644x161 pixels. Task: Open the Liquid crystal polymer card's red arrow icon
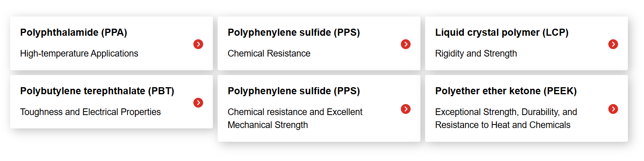pos(613,44)
